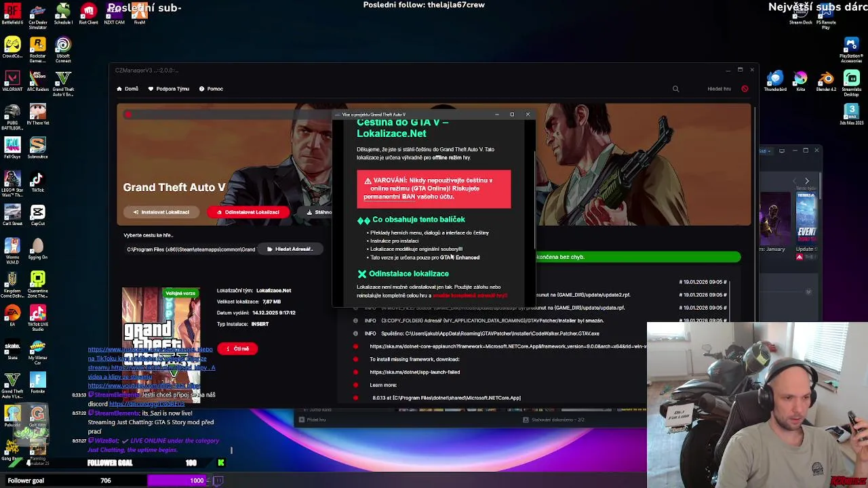Viewport: 868px width, 488px height.
Task: Click the game path text field
Action: [191, 249]
